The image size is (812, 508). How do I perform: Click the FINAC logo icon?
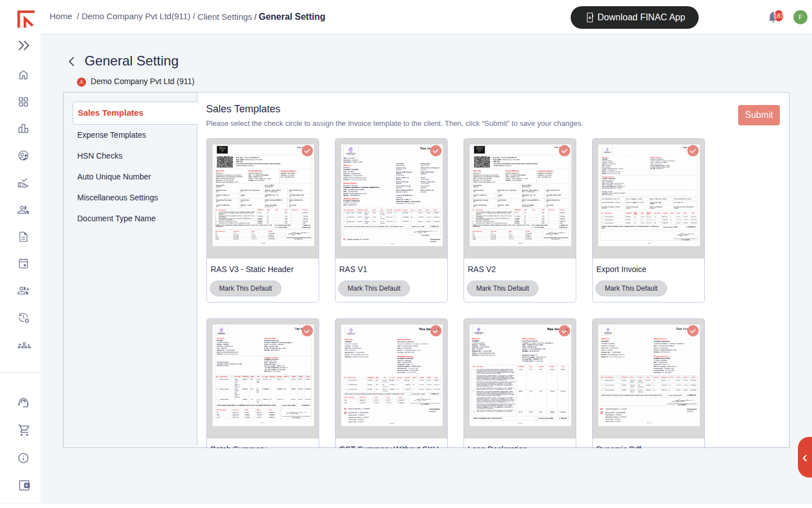[25, 19]
